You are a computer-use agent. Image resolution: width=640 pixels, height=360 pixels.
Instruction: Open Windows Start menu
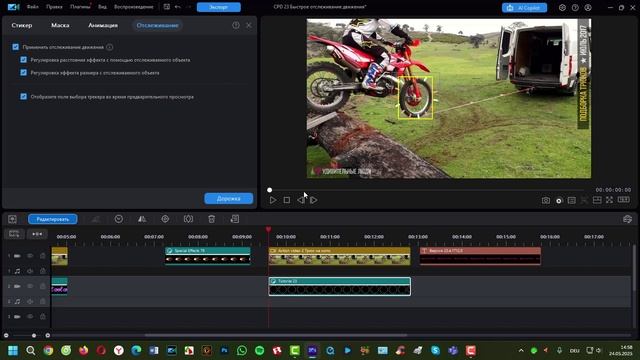(x=13, y=351)
